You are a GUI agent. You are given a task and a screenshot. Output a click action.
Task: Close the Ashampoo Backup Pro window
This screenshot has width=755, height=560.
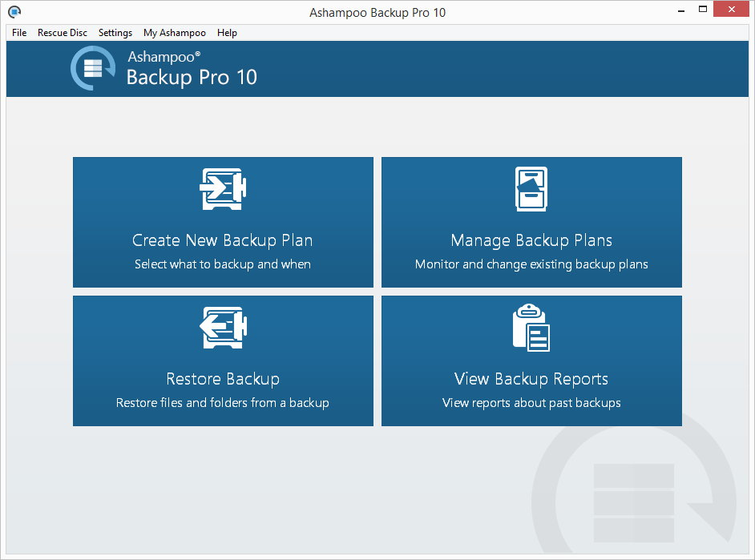click(731, 9)
